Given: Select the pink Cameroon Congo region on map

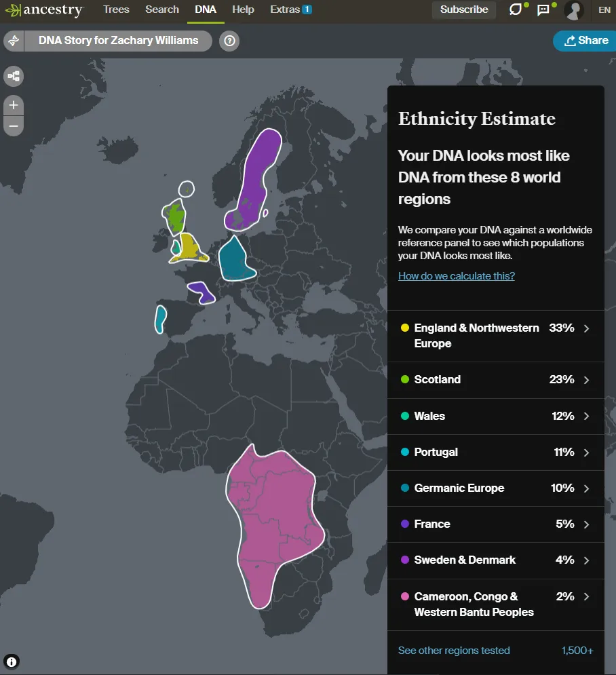Looking at the screenshot, I should click(275, 516).
